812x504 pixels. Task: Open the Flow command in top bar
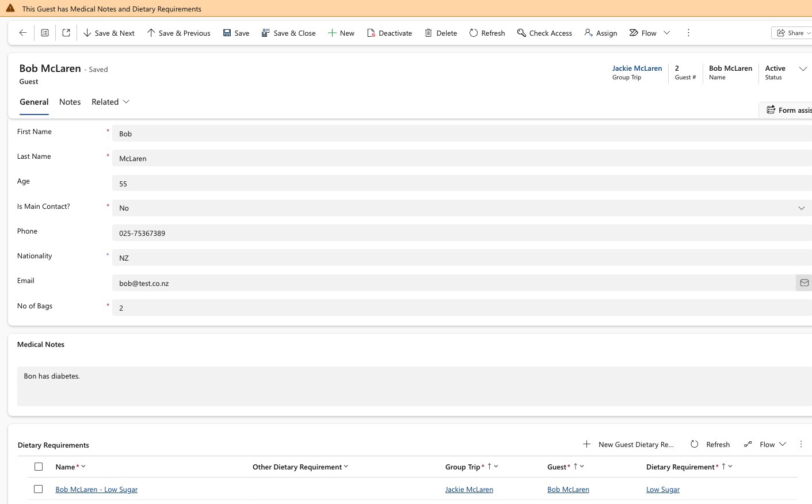click(643, 33)
